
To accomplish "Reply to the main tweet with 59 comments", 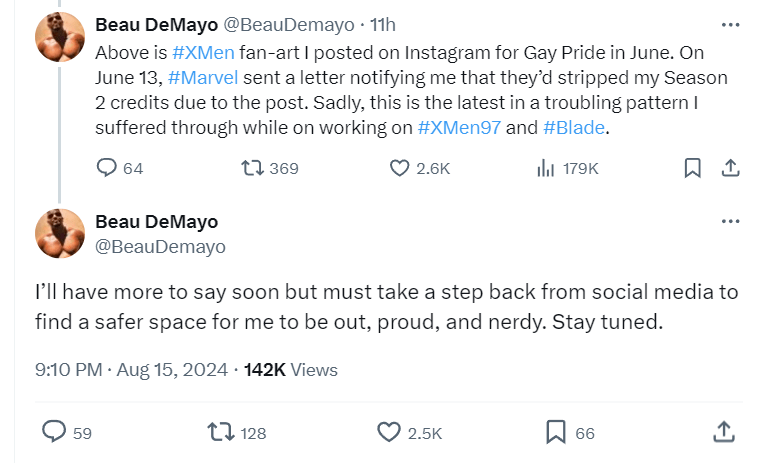I will (54, 432).
